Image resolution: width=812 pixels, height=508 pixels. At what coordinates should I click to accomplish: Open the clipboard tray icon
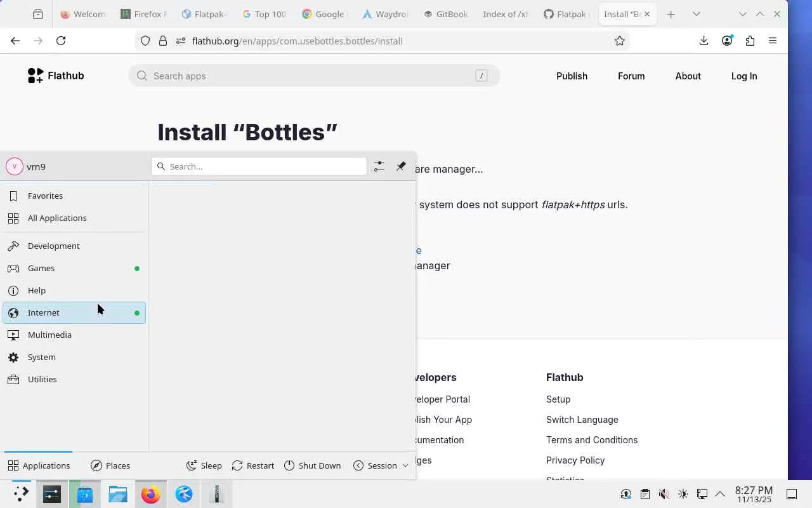645,494
